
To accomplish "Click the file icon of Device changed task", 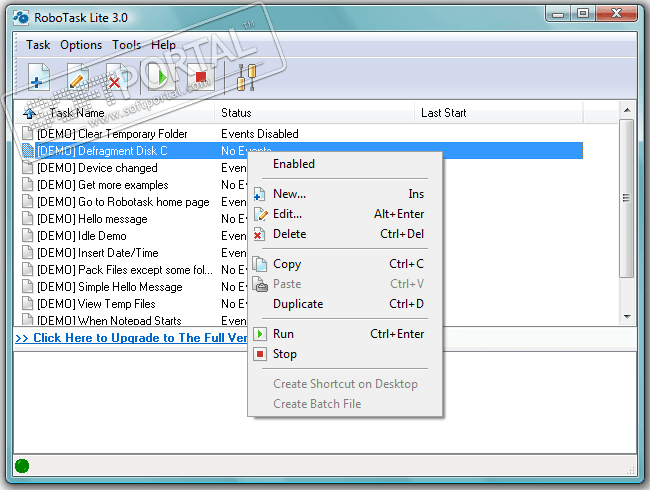I will click(x=28, y=167).
